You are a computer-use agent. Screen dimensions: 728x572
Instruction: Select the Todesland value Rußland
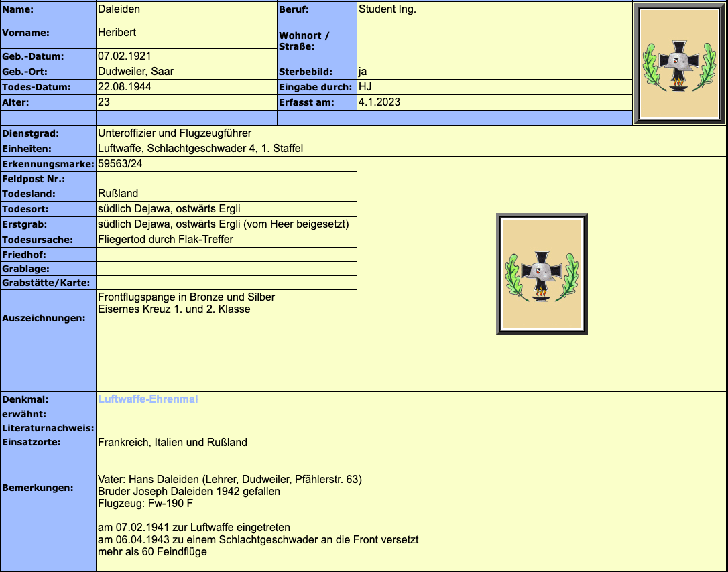click(x=118, y=194)
